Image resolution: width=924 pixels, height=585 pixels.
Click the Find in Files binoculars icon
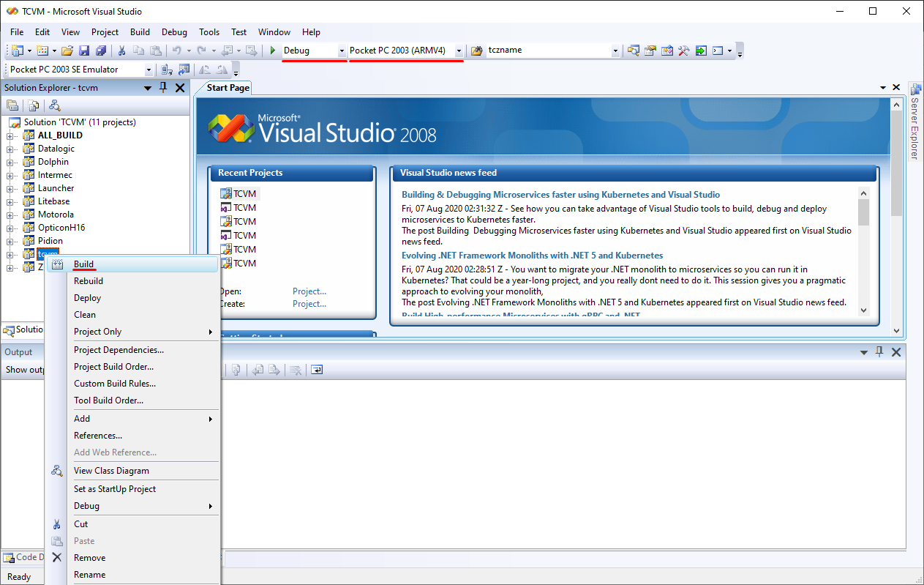tap(476, 51)
